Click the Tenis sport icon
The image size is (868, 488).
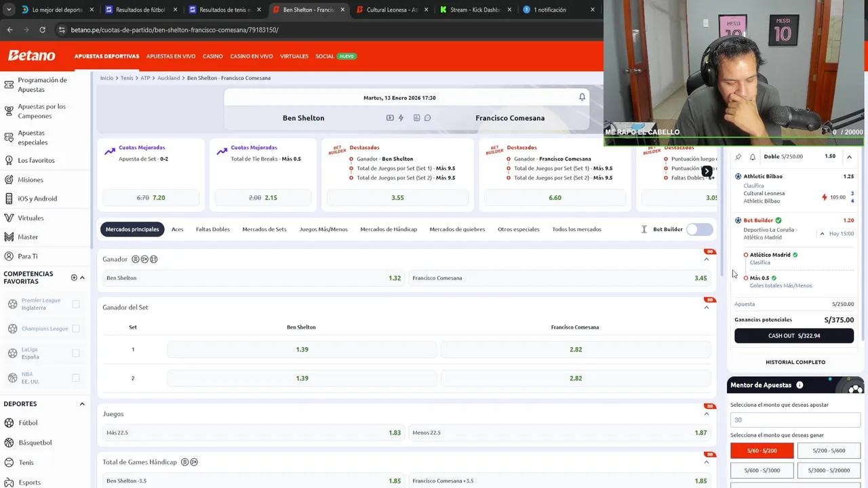9,462
